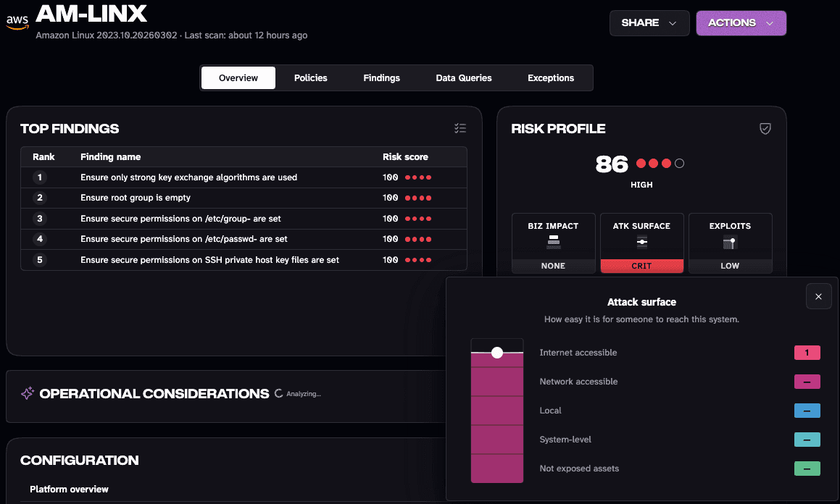
Task: Click rank 3 badge in Top Findings
Action: pos(39,218)
